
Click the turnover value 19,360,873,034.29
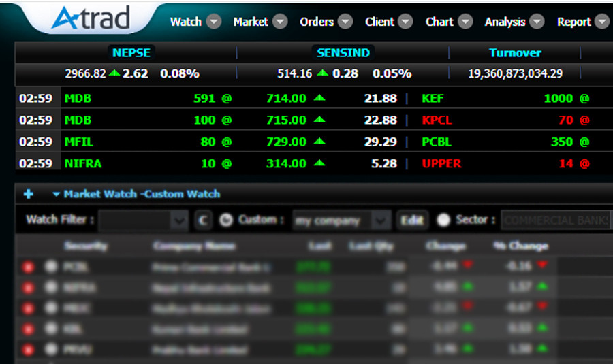(x=516, y=73)
